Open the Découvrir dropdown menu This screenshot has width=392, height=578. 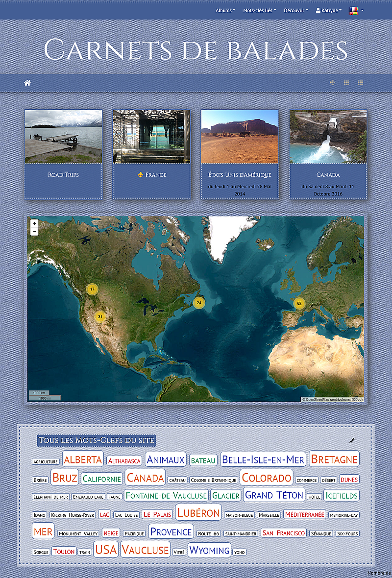295,10
